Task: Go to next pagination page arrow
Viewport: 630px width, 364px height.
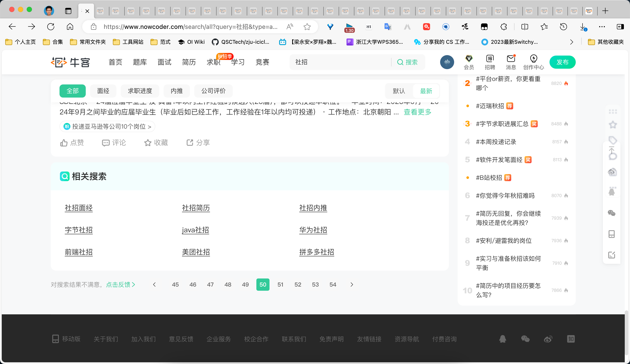Action: point(352,285)
